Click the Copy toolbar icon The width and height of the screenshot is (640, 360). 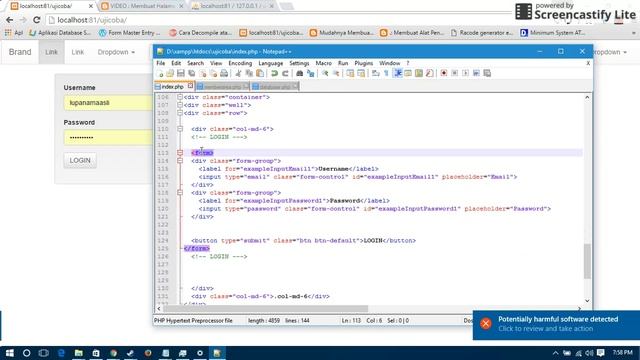(249, 73)
